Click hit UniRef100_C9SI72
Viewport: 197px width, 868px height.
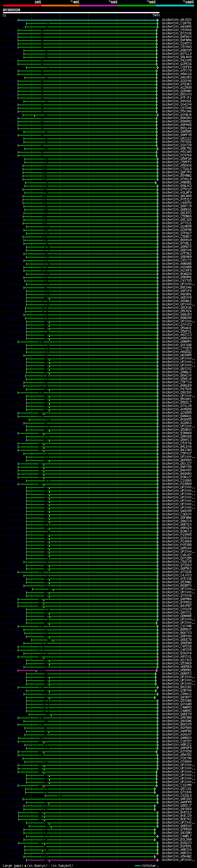point(177,260)
